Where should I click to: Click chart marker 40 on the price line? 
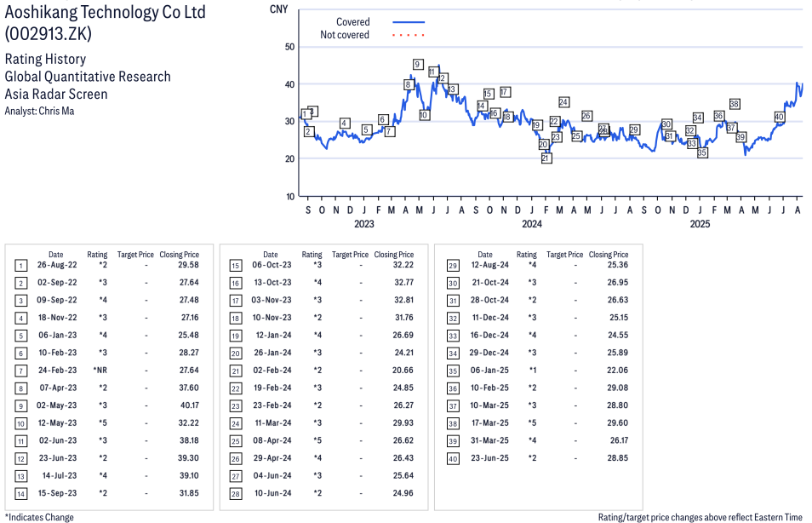(x=780, y=118)
